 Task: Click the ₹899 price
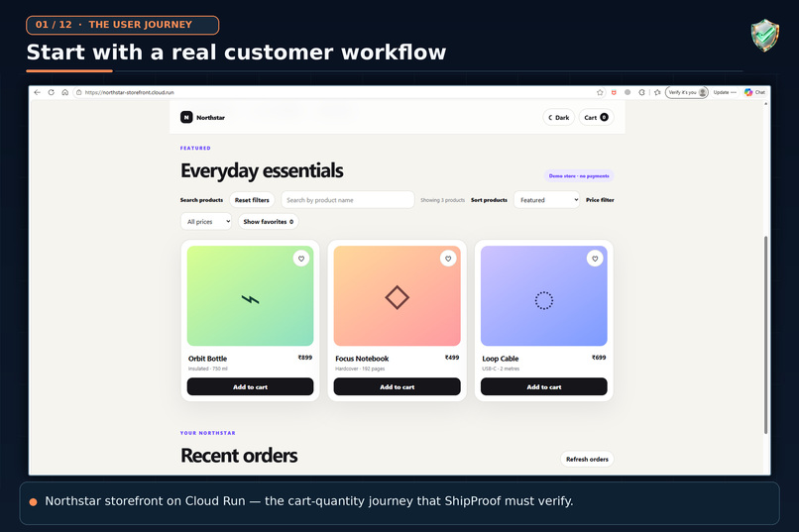coord(305,358)
